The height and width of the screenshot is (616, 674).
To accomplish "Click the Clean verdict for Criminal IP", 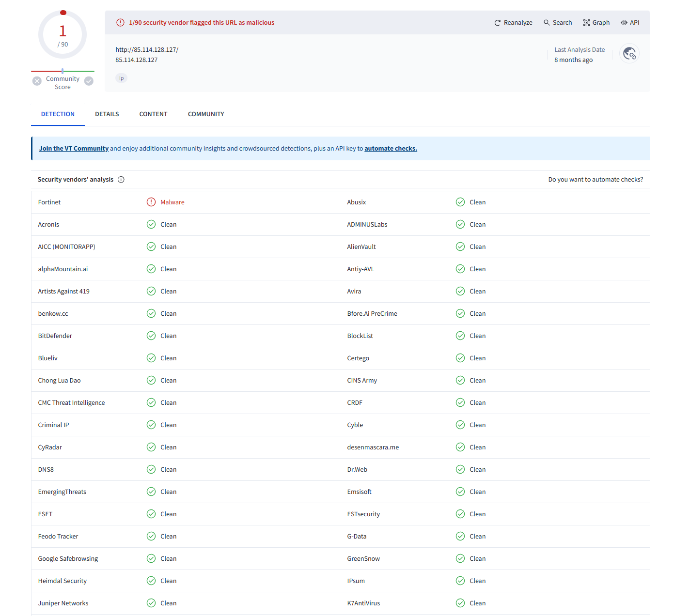I will point(168,425).
